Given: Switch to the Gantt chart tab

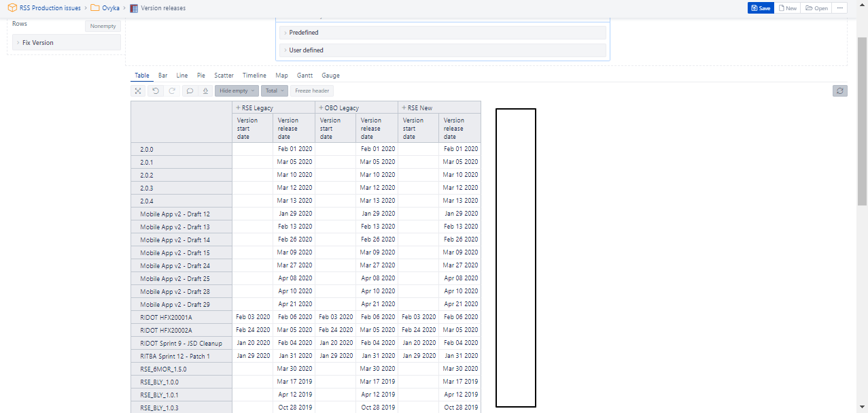Looking at the screenshot, I should (x=305, y=76).
